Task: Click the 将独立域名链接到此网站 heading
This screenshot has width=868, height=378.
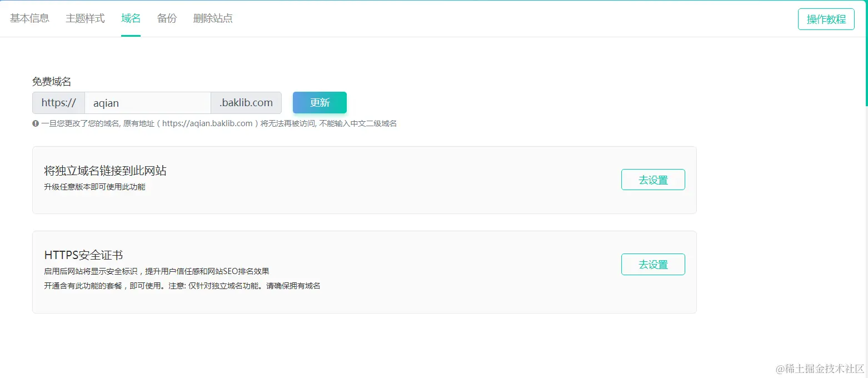Action: click(x=105, y=171)
